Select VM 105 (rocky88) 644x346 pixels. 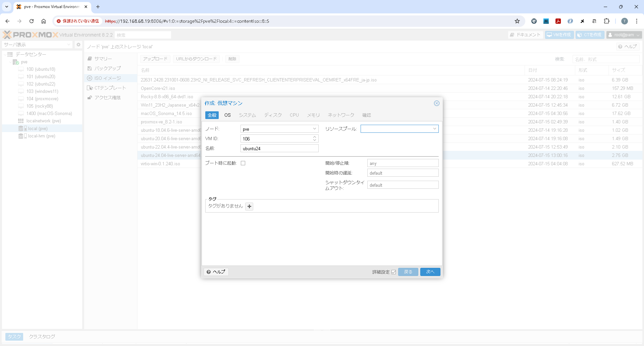[40, 106]
